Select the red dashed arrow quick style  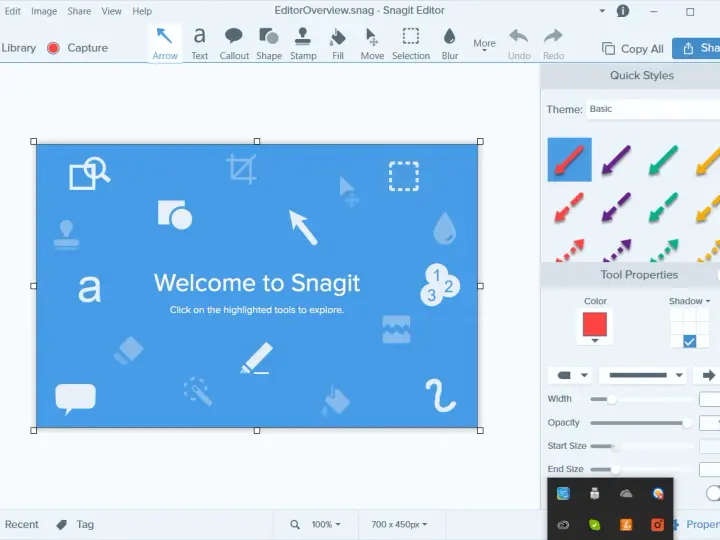click(x=569, y=208)
